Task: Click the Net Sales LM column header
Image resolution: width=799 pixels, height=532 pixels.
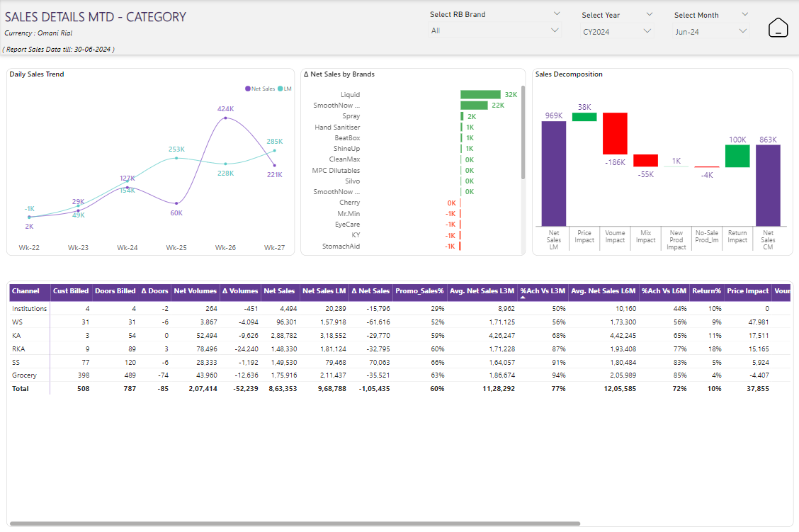Action: point(324,291)
